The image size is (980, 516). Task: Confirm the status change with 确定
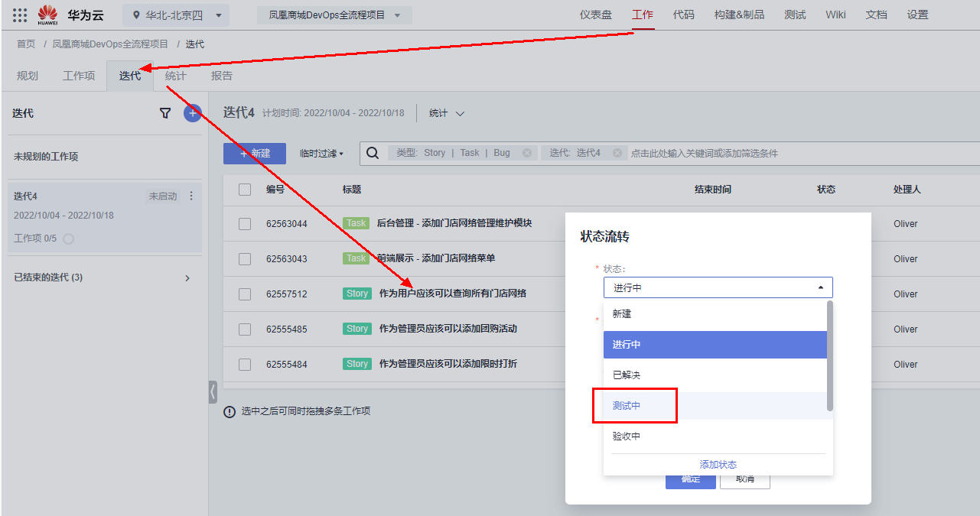[x=691, y=480]
